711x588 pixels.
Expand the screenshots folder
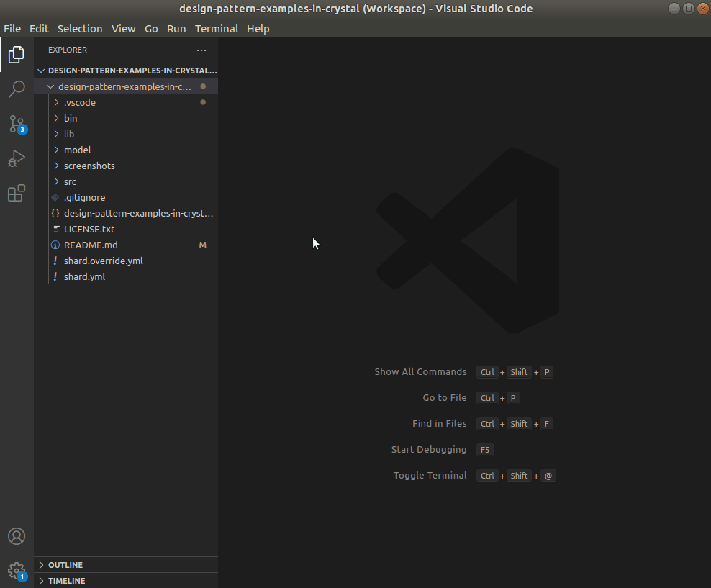click(56, 166)
